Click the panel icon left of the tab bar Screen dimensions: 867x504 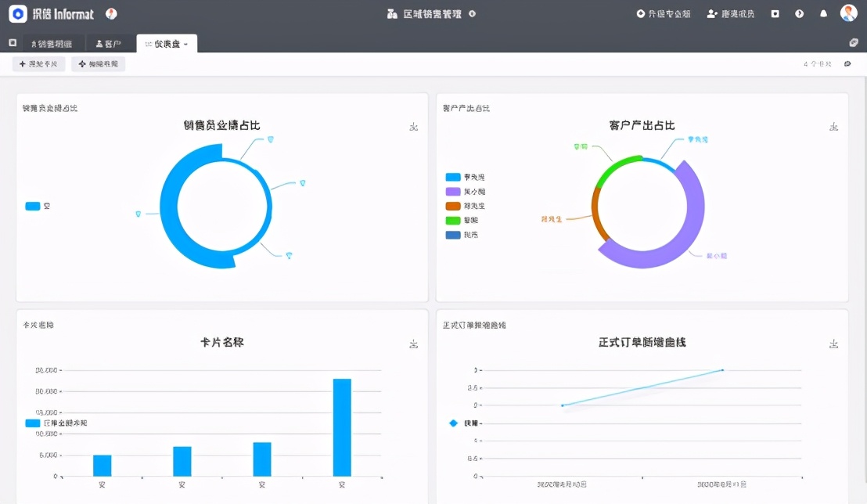point(12,42)
